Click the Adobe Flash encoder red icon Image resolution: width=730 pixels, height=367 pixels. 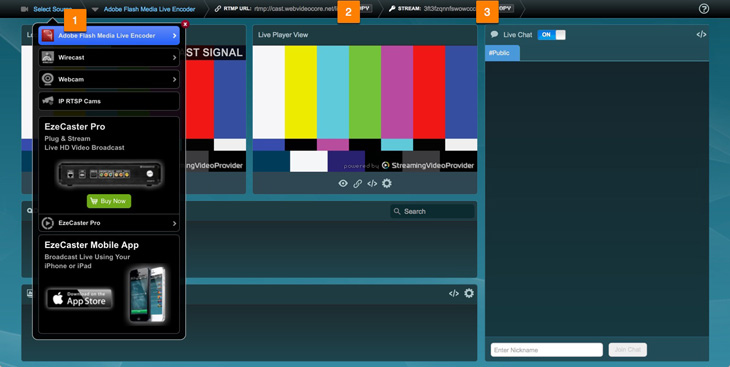click(48, 35)
